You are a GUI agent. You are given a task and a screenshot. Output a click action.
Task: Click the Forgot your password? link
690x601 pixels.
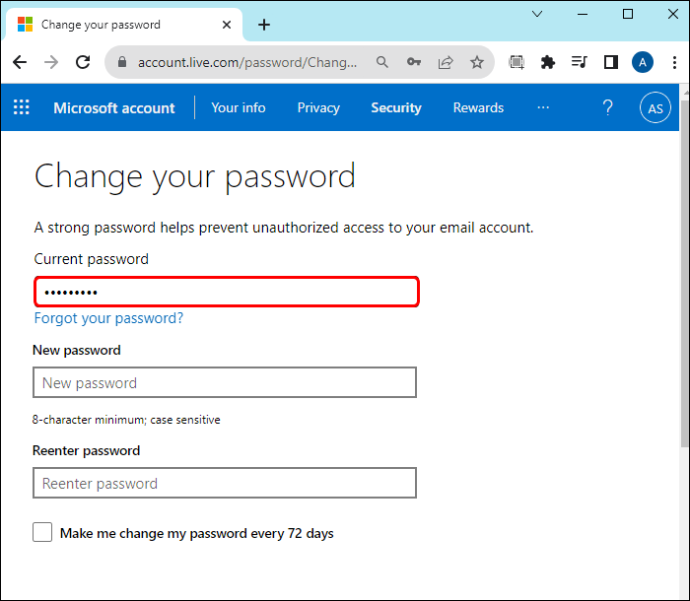[109, 318]
